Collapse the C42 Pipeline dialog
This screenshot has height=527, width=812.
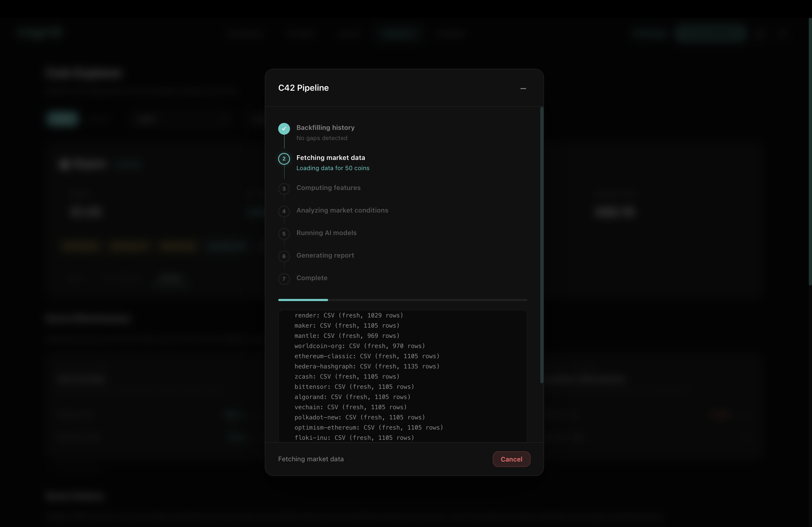pos(523,89)
